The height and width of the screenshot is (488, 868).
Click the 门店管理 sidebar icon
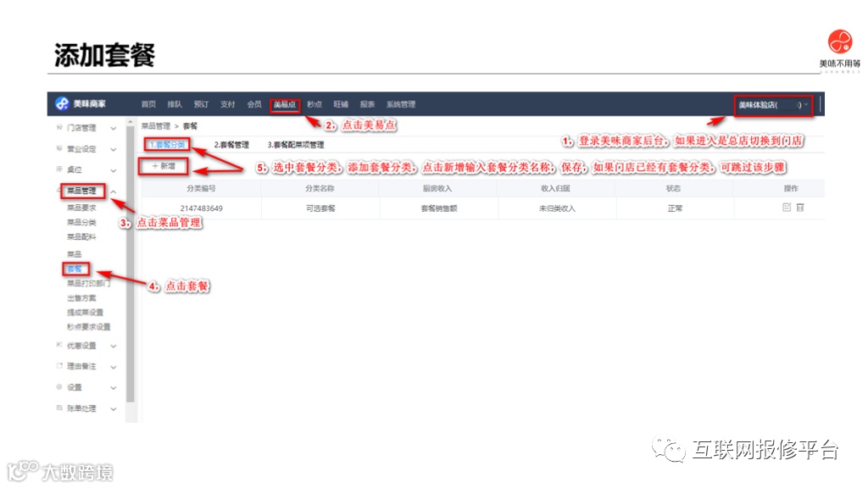(59, 127)
